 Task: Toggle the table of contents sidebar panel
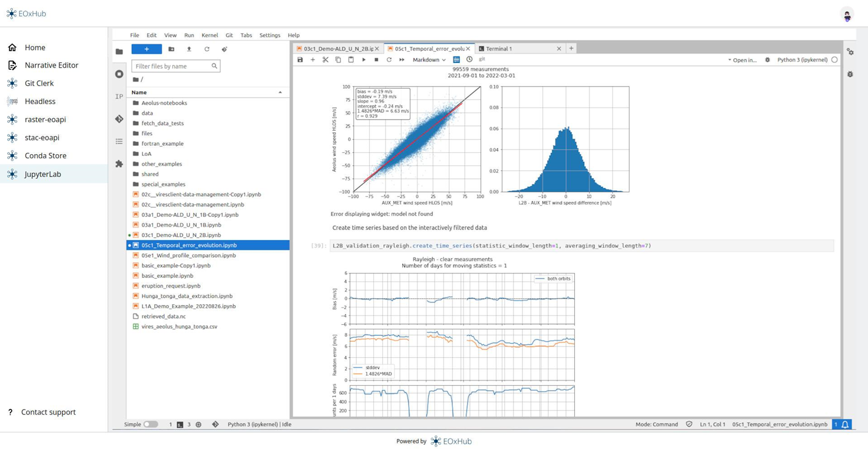pos(119,141)
